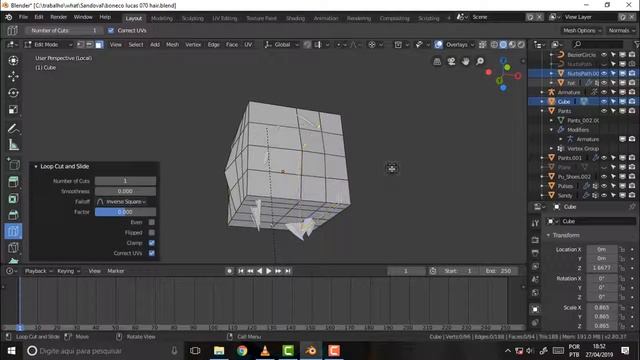Screen dimensions: 640x360
Task: Select the Inset Faces tool
Action: [13, 198]
